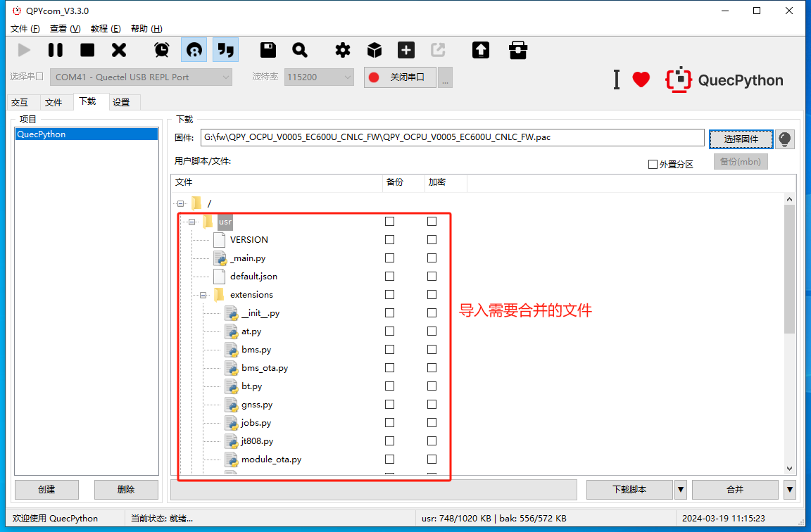The image size is (811, 532).
Task: Toggle the highlighted face icon in toolbar
Action: [x=194, y=50]
